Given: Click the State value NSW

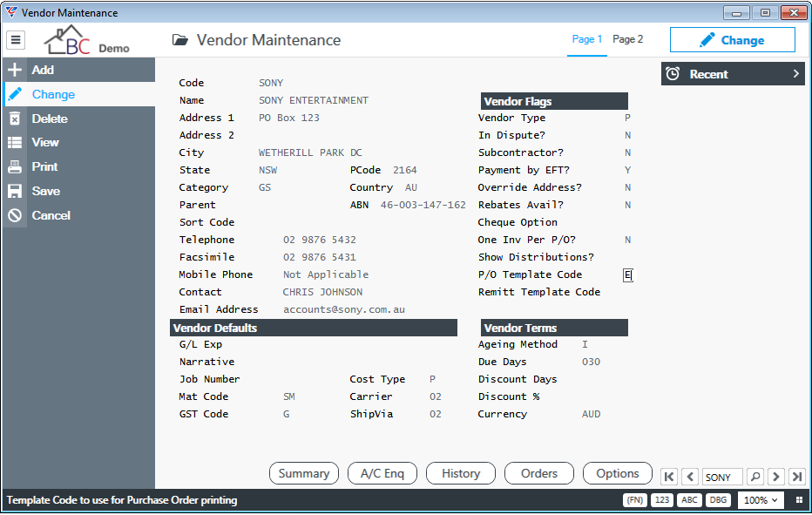Looking at the screenshot, I should point(267,171).
